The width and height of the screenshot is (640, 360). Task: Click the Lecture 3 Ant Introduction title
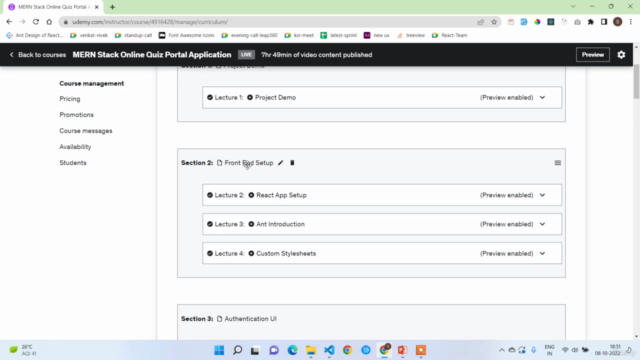pyautogui.click(x=280, y=224)
